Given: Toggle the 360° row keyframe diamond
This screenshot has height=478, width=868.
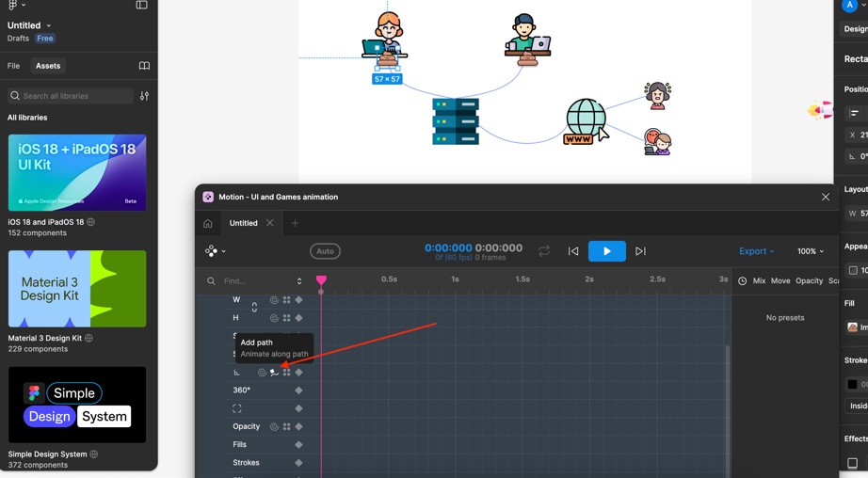Looking at the screenshot, I should point(299,390).
